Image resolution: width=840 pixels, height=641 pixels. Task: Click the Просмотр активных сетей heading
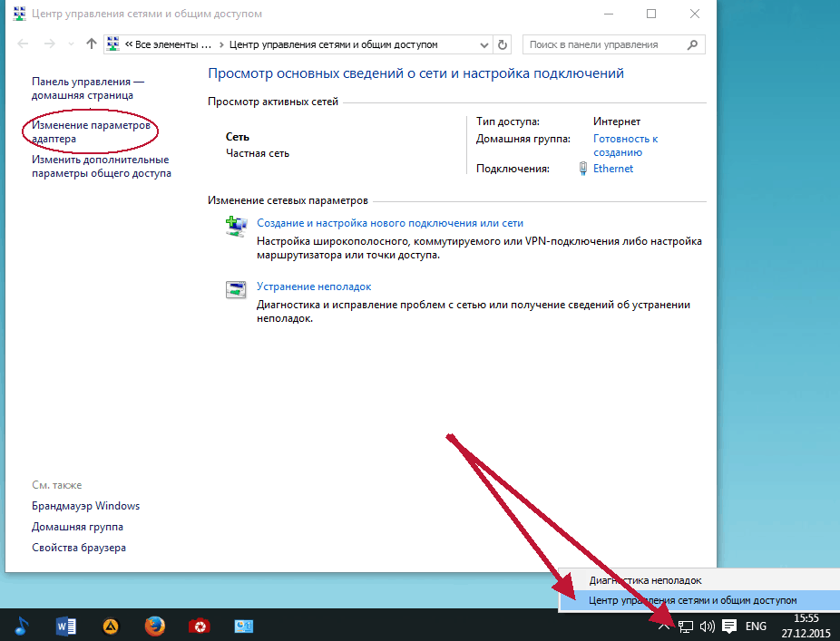(x=273, y=102)
